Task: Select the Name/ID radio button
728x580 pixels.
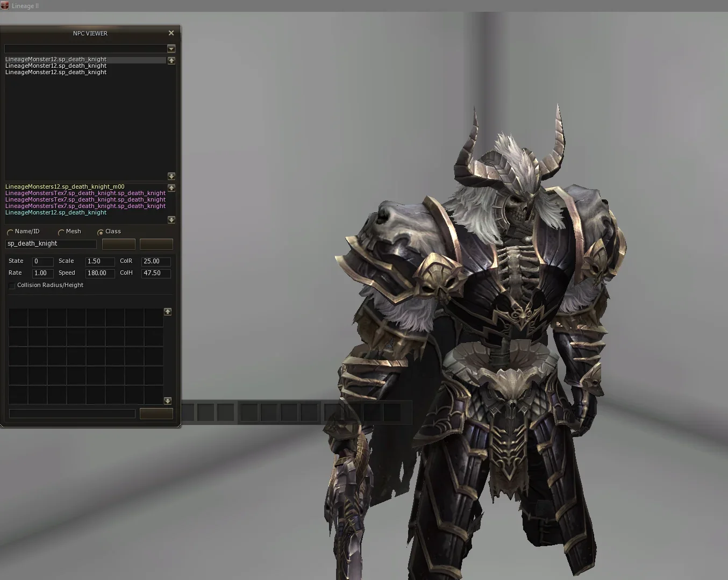Action: [10, 232]
